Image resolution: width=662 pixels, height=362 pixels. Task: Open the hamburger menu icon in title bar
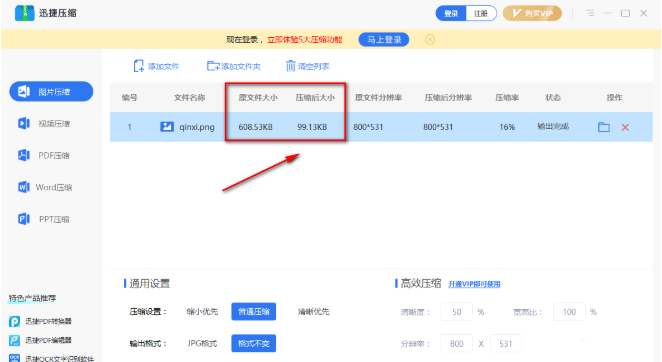pos(590,14)
